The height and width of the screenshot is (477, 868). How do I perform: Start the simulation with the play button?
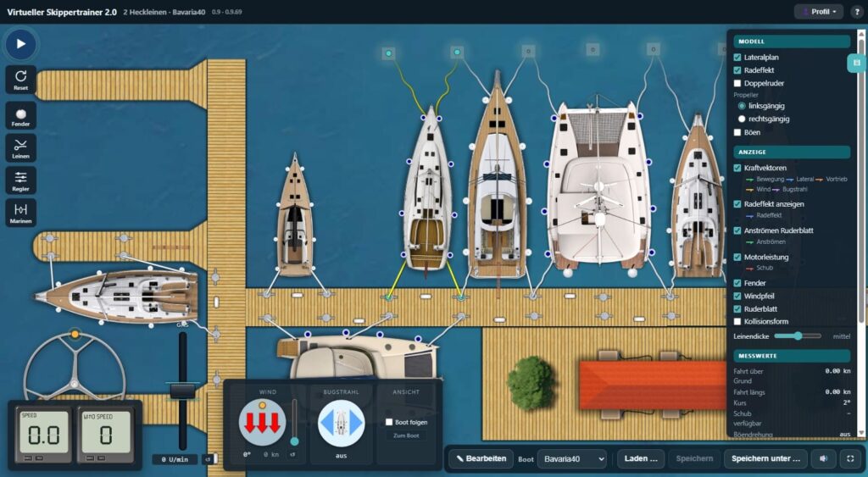(x=21, y=44)
